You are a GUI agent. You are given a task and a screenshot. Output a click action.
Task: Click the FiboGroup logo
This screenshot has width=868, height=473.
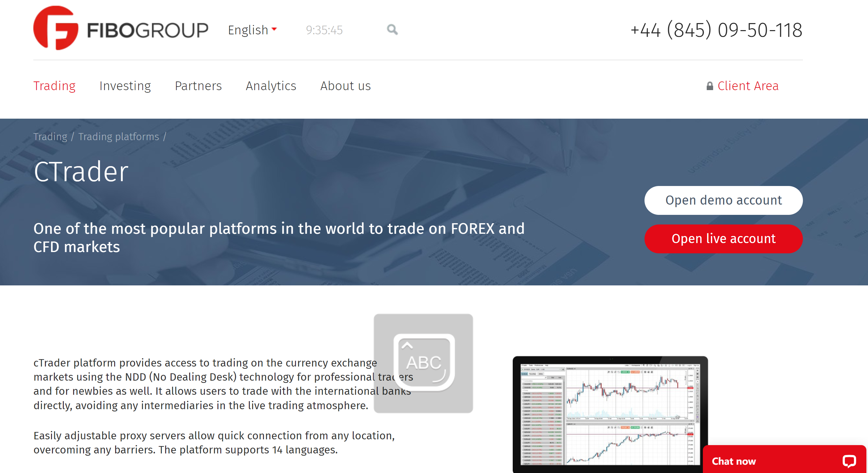click(x=121, y=28)
